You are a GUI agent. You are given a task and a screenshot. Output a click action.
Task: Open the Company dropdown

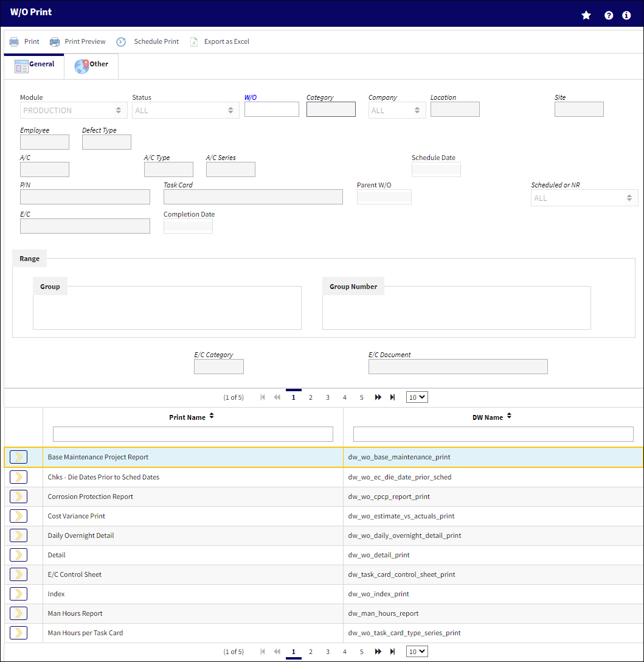397,110
